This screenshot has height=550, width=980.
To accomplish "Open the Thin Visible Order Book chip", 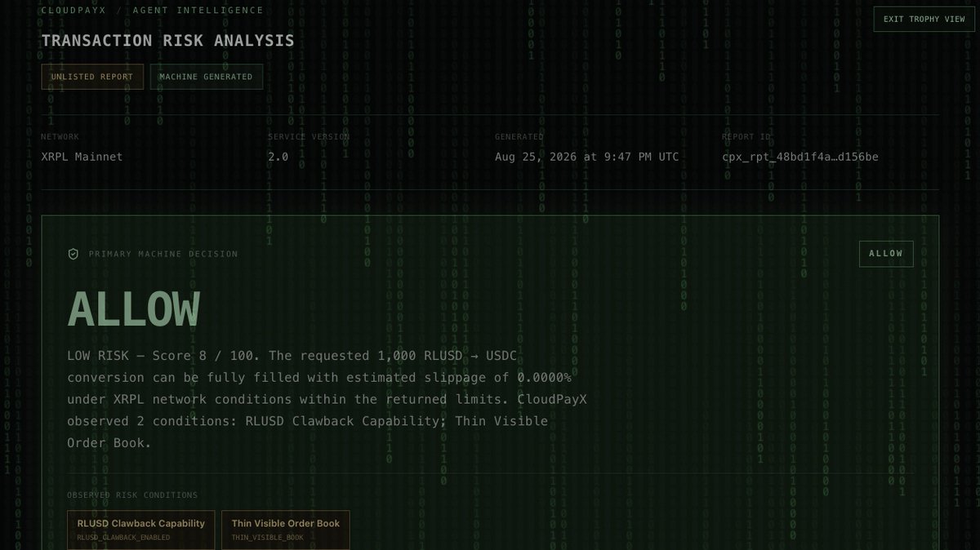I will point(285,530).
